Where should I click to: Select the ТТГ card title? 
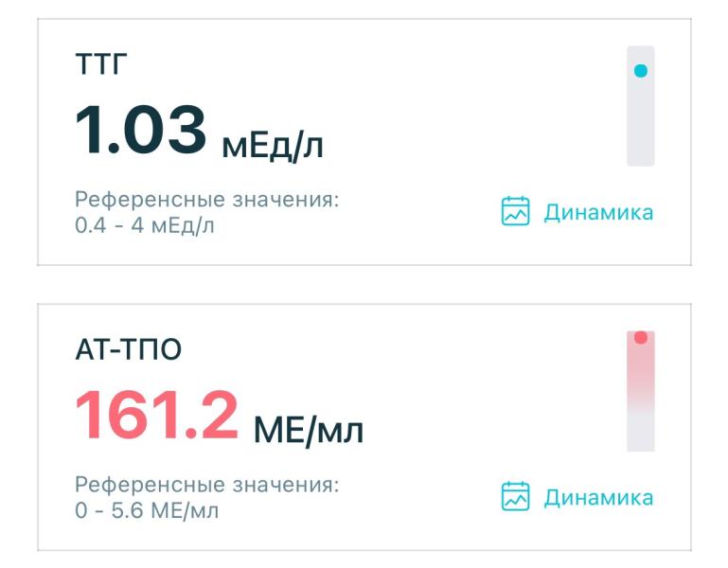pyautogui.click(x=101, y=64)
